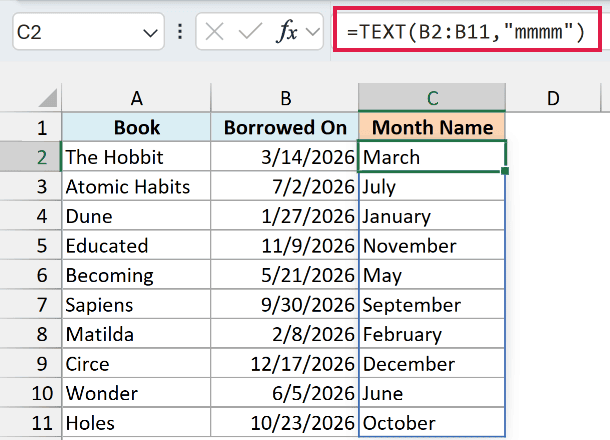
Task: Click the date cell 12/17/2026
Action: [x=285, y=364]
